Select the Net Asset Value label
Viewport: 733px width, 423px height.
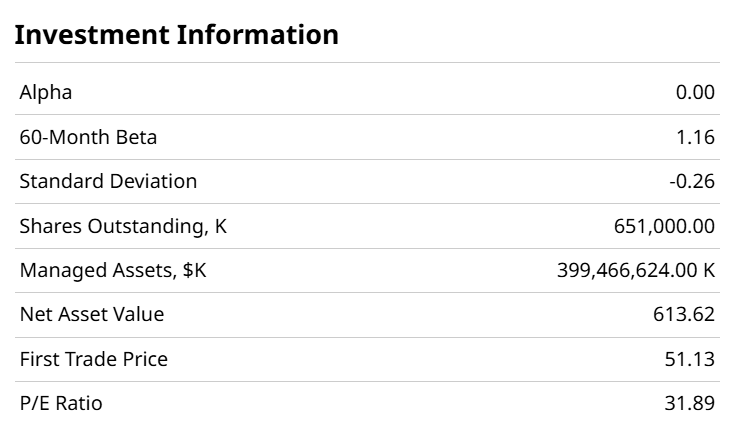(x=92, y=314)
